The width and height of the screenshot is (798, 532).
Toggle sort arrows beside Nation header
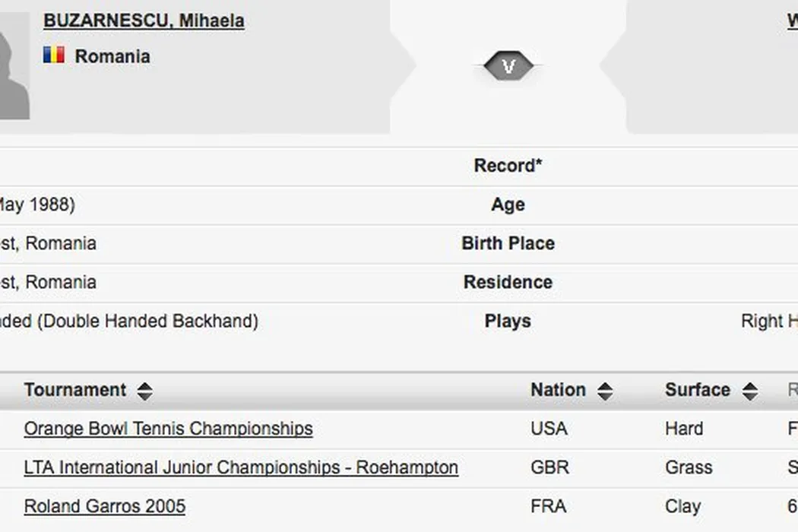click(605, 391)
